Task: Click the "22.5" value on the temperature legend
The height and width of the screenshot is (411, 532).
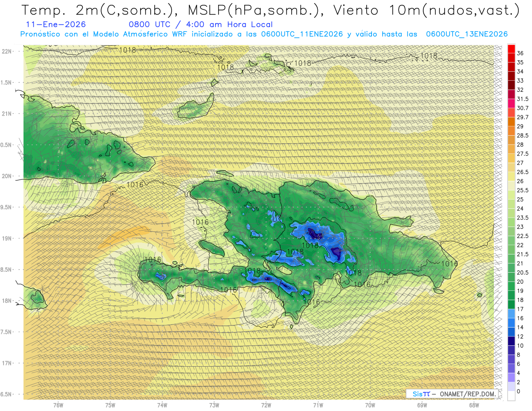Action: click(x=523, y=236)
